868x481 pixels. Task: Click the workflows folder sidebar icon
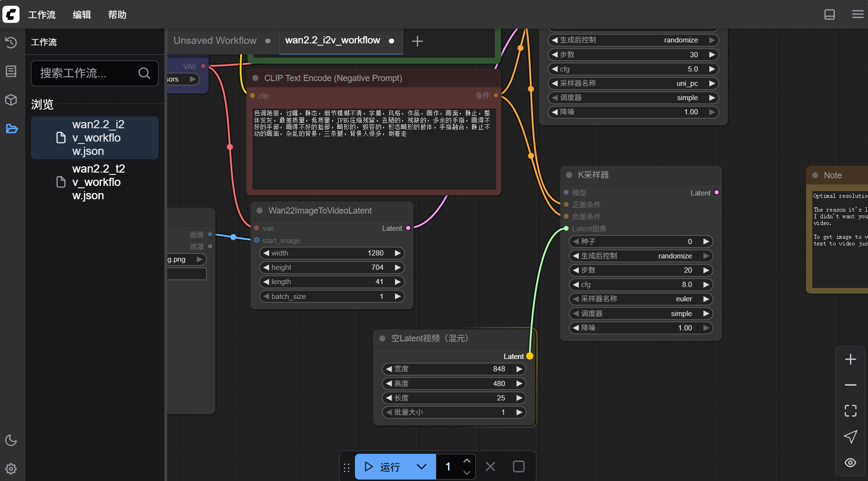tap(11, 129)
